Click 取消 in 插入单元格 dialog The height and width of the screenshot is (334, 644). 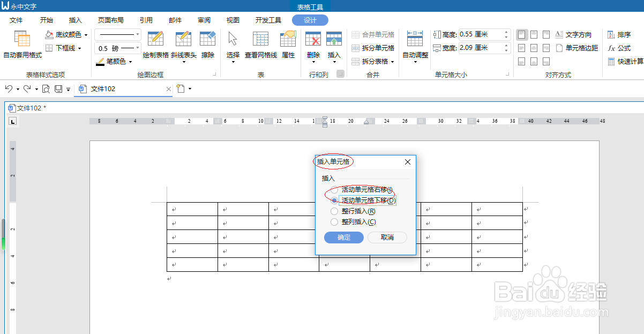click(387, 237)
